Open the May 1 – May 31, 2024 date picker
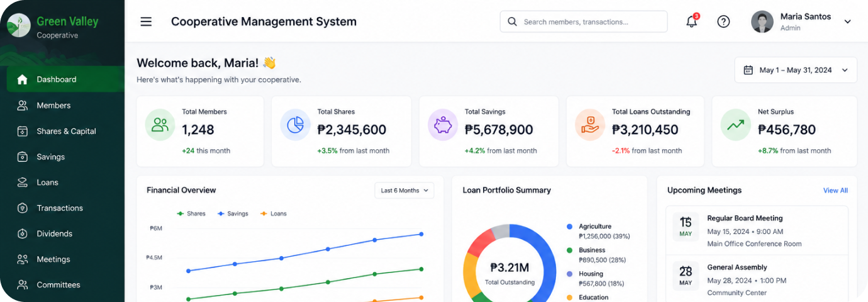 point(796,70)
